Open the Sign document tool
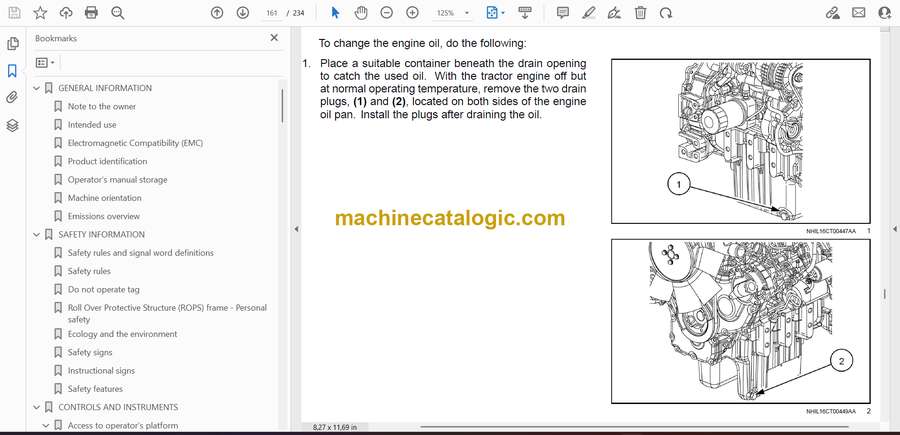900x435 pixels. pos(614,13)
